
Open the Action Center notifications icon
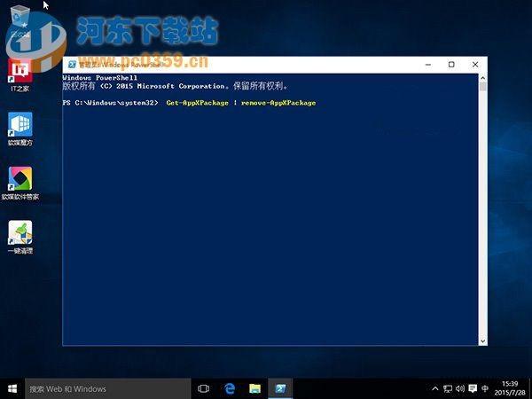473,389
